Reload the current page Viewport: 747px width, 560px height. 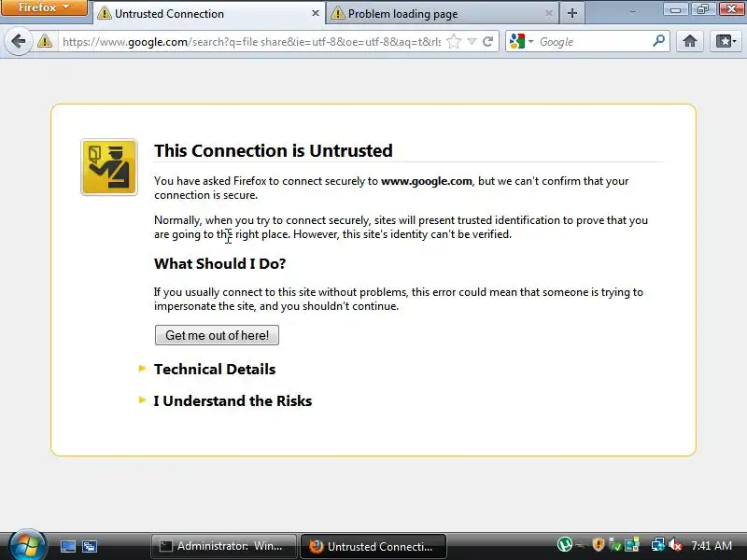pos(487,42)
